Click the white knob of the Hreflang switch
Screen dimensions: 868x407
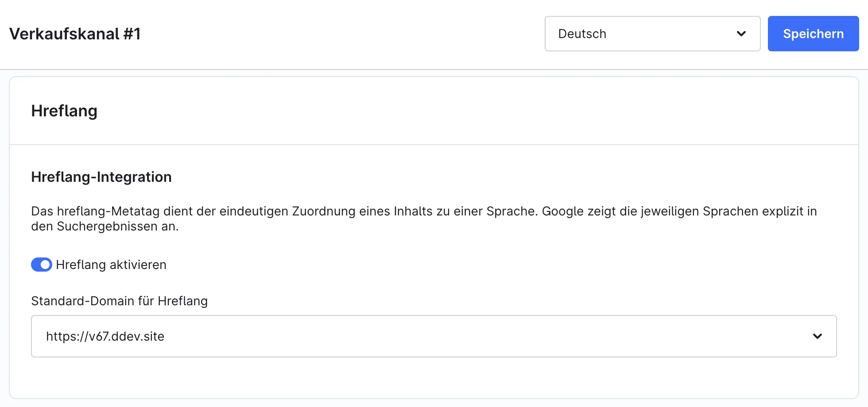[45, 265]
